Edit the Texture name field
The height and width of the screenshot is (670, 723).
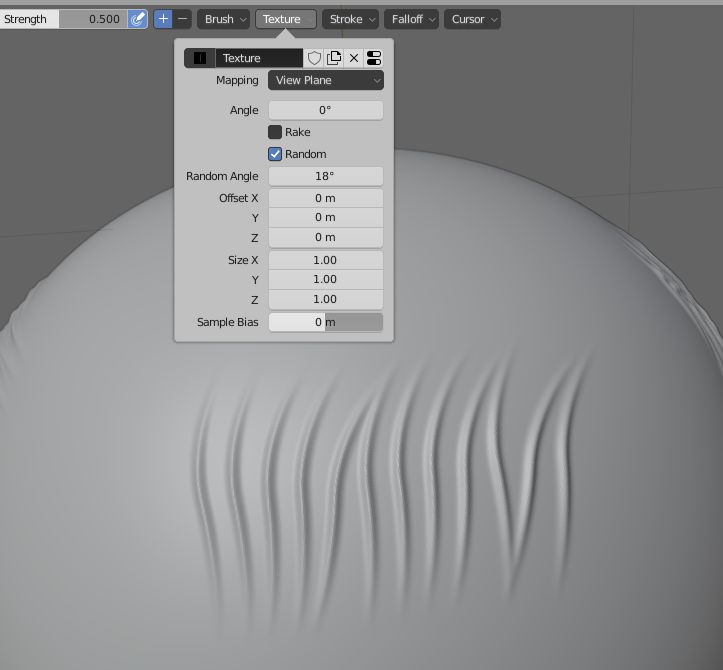pos(259,58)
